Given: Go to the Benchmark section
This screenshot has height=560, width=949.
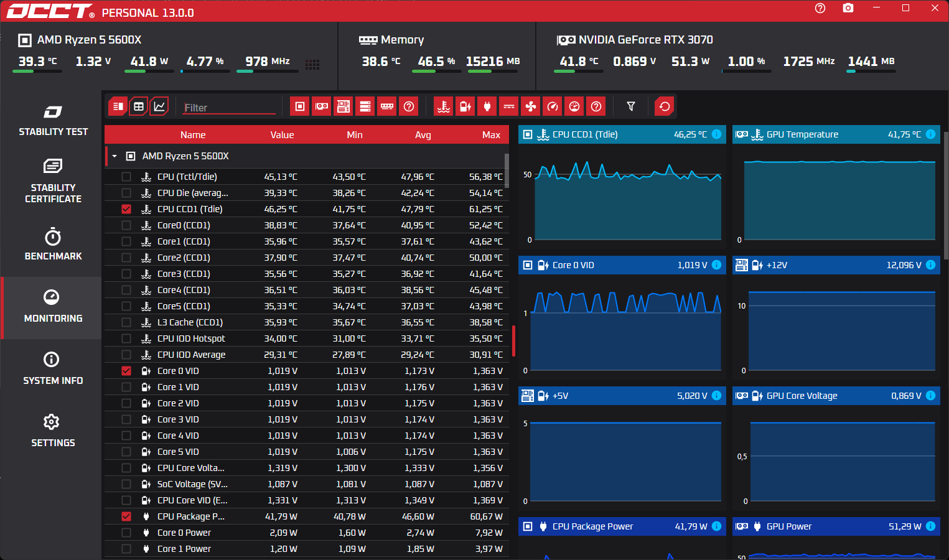Looking at the screenshot, I should pos(53,245).
